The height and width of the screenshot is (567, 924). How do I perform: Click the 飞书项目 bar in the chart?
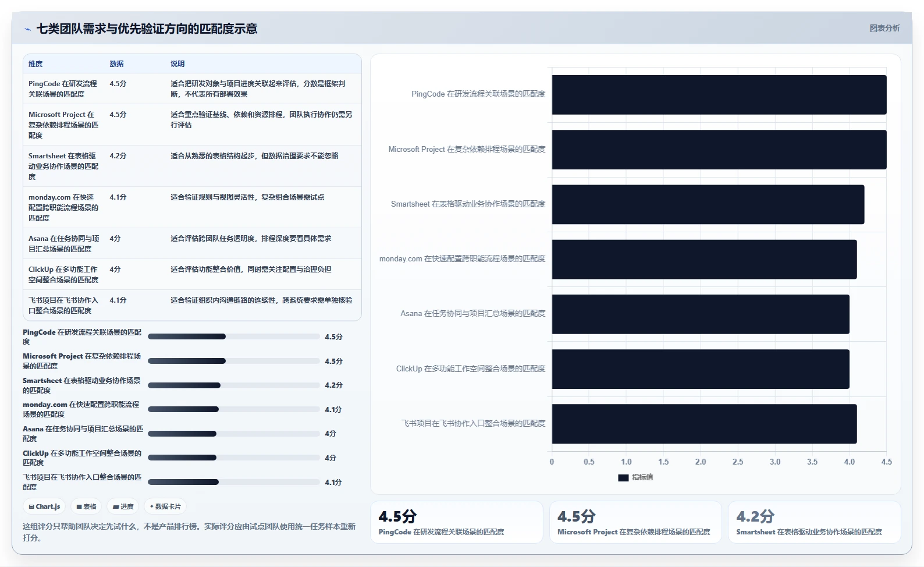(x=704, y=424)
